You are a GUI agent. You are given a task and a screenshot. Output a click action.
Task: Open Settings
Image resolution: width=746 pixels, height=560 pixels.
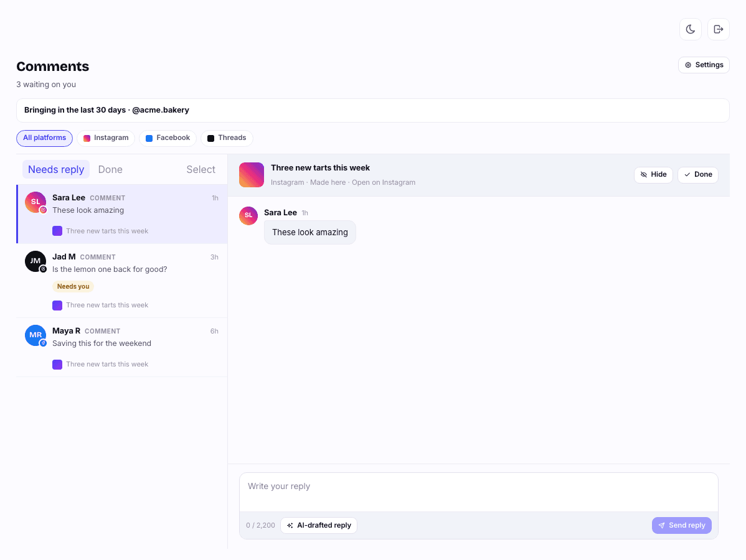point(704,65)
